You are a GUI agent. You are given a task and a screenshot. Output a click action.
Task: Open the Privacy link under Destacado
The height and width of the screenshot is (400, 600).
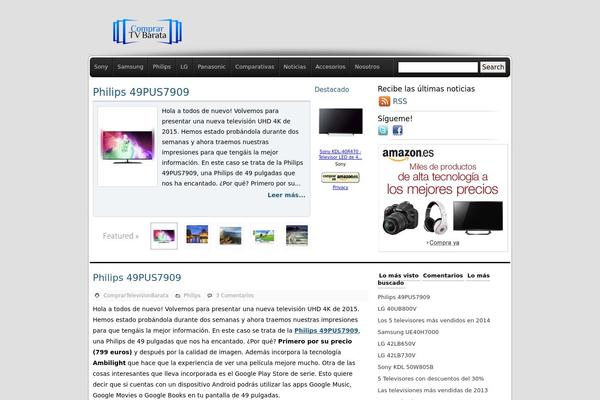(340, 188)
